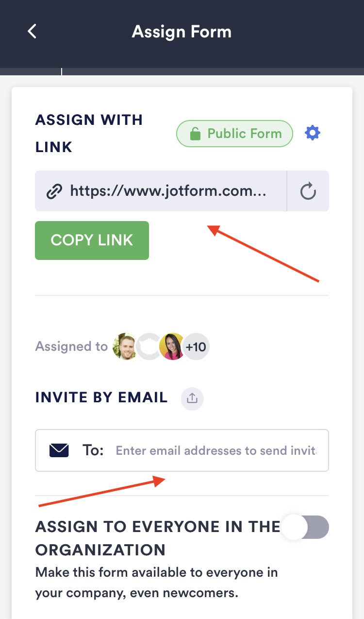The image size is (364, 619).
Task: Show the +10 more assignees
Action: (x=196, y=346)
